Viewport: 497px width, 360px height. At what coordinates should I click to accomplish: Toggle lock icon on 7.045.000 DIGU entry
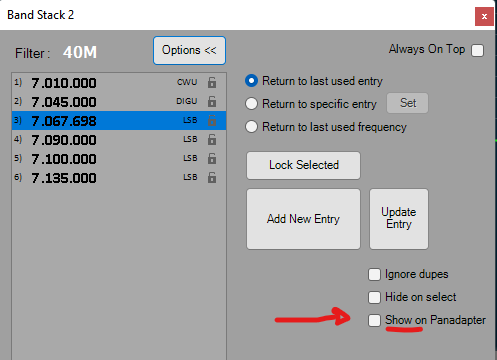[212, 101]
